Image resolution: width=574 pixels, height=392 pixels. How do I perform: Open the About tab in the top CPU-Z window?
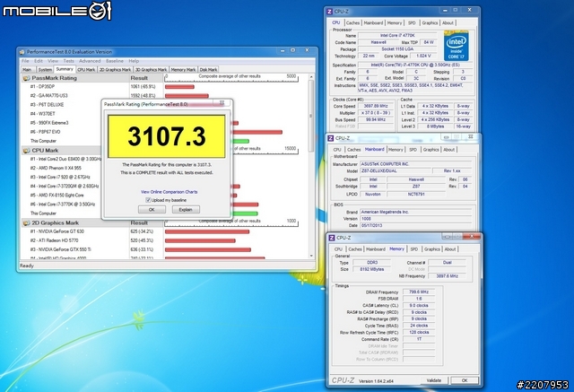[x=448, y=22]
